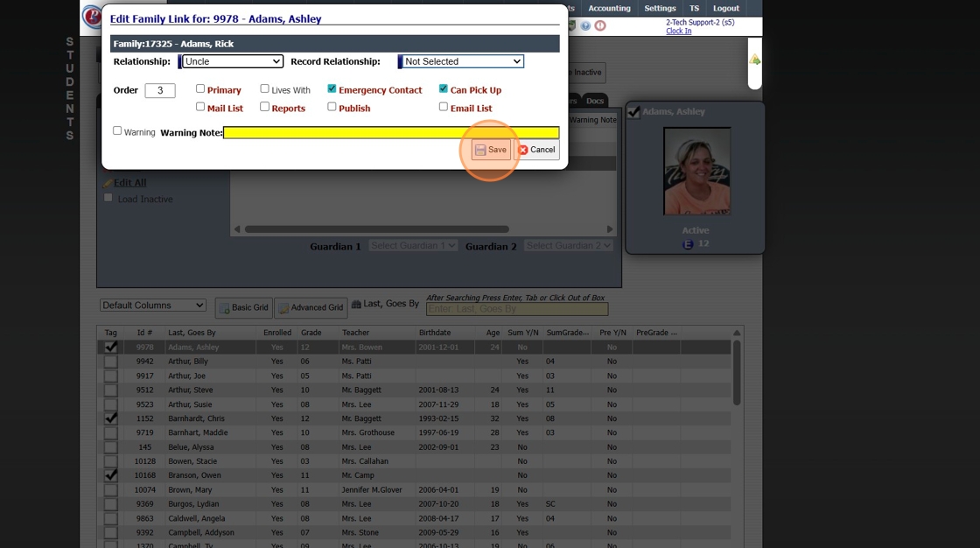Click the Teacher column header

[x=355, y=333]
